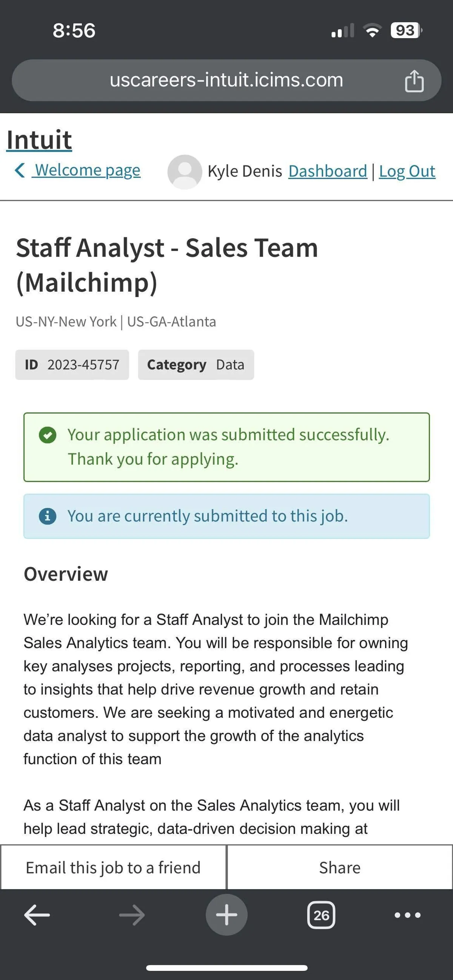Tap the Intuit logo heading link
Screen dimensions: 453x980
click(39, 140)
